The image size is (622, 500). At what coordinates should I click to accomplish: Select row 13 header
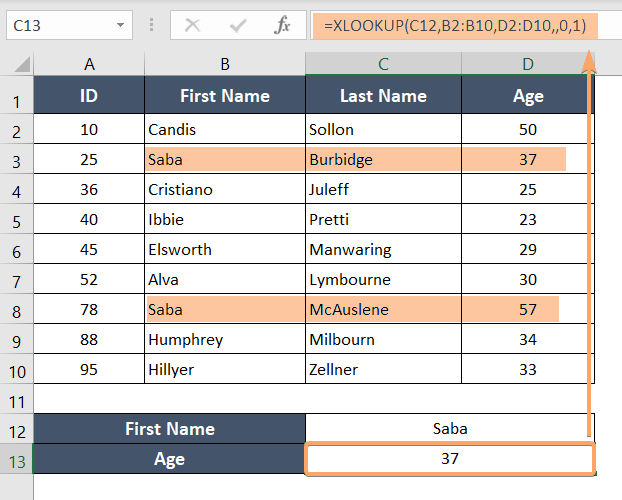tap(16, 459)
